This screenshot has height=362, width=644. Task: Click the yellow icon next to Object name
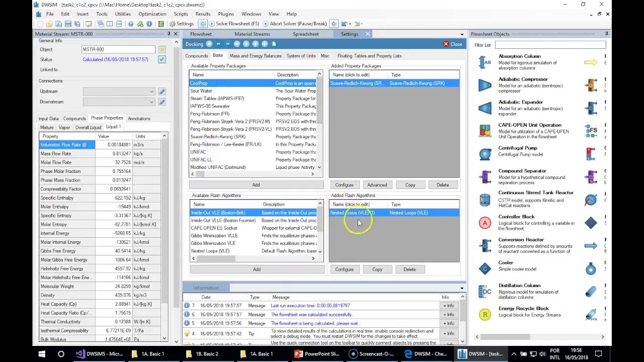click(x=162, y=49)
